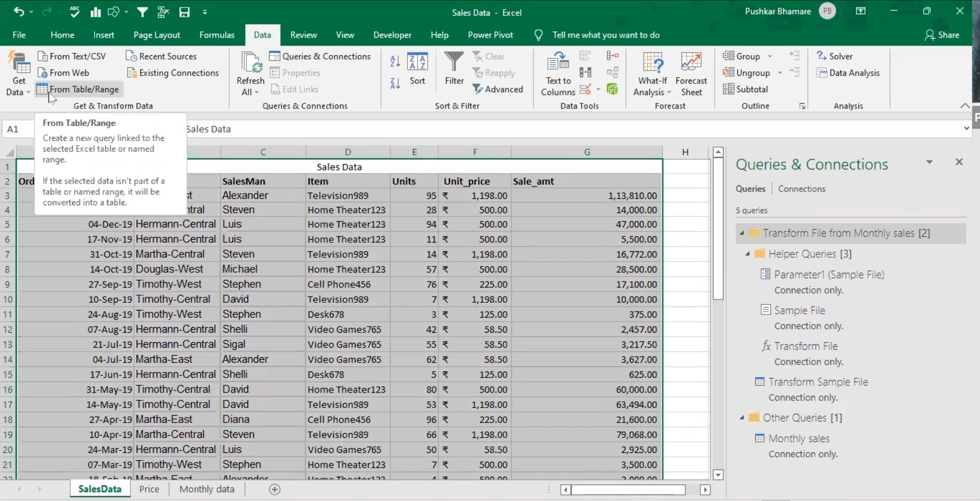This screenshot has width=980, height=501.
Task: Collapse the Helper Queries folder
Action: pos(747,254)
